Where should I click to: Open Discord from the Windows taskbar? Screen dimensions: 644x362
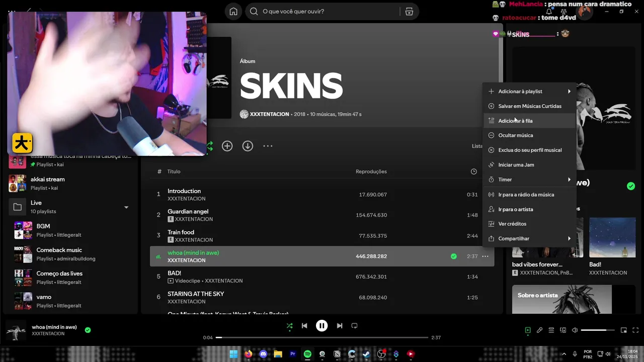[x=263, y=354]
